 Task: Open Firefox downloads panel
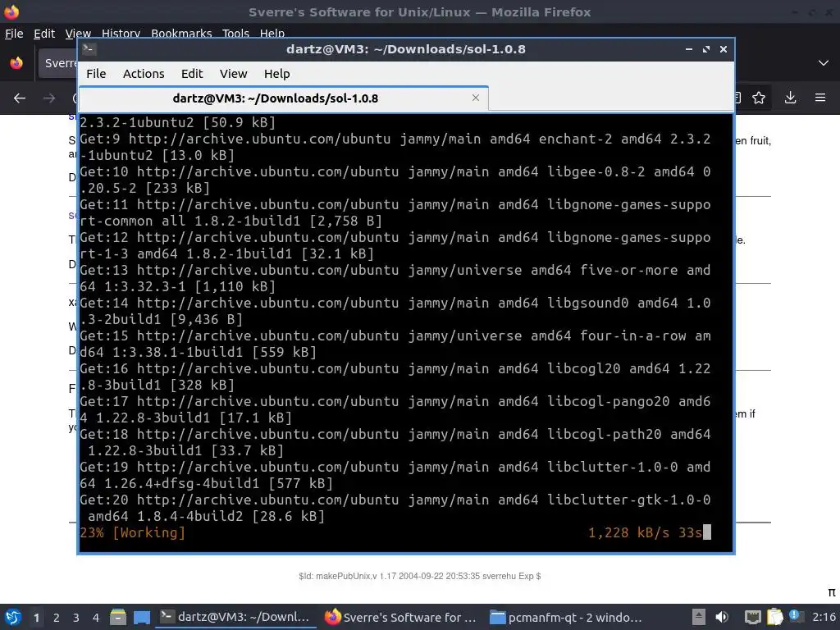click(790, 98)
